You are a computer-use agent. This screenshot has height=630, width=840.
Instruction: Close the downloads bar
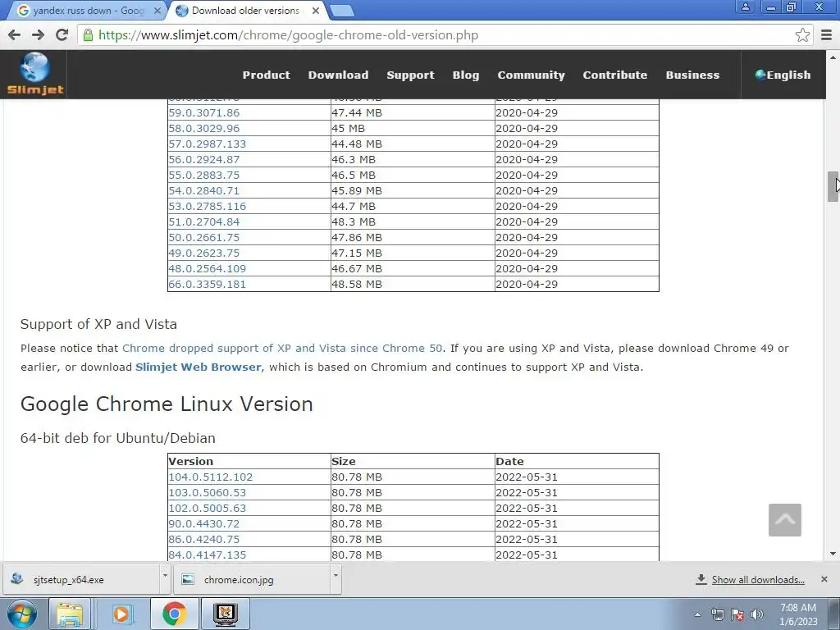click(x=824, y=579)
